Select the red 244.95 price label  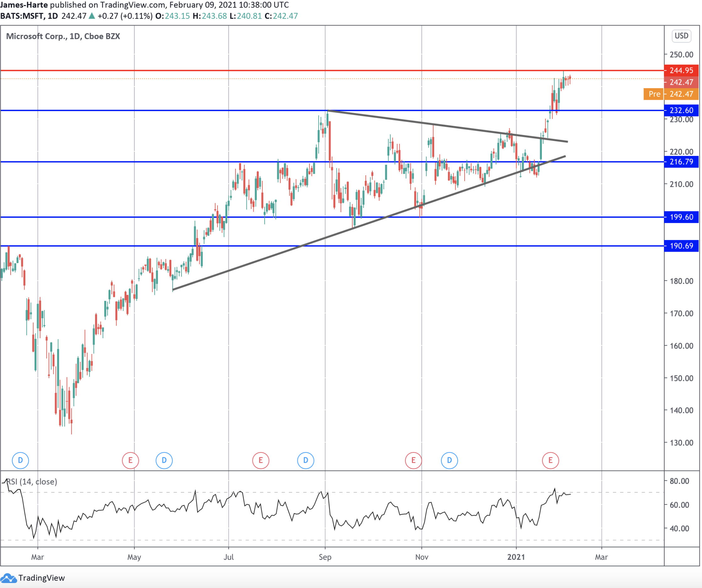[x=681, y=71]
